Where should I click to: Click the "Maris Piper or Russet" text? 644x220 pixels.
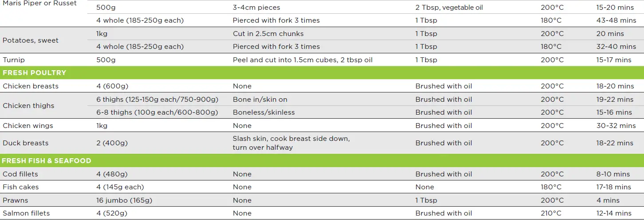(x=39, y=4)
